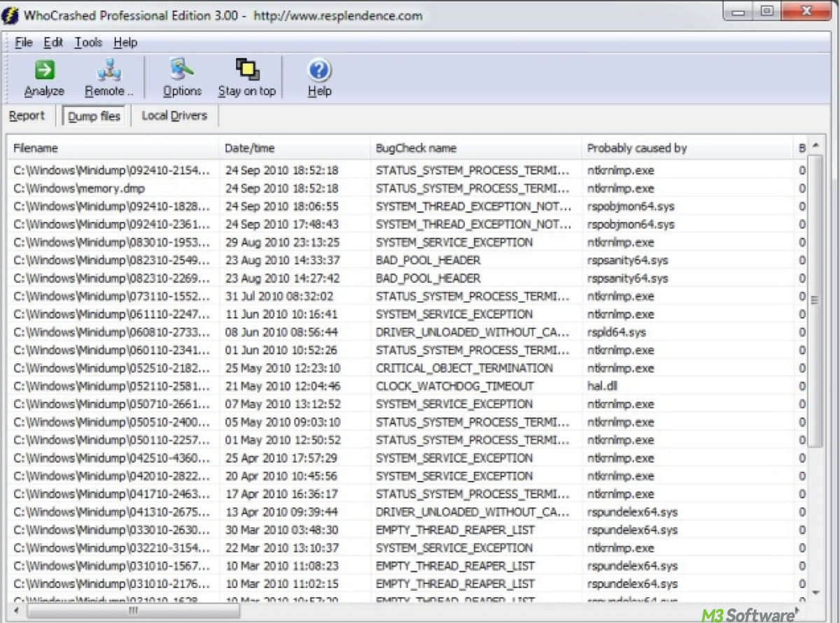The width and height of the screenshot is (840, 623).
Task: Click the horizontal scrollbar left arrow
Action: [17, 611]
